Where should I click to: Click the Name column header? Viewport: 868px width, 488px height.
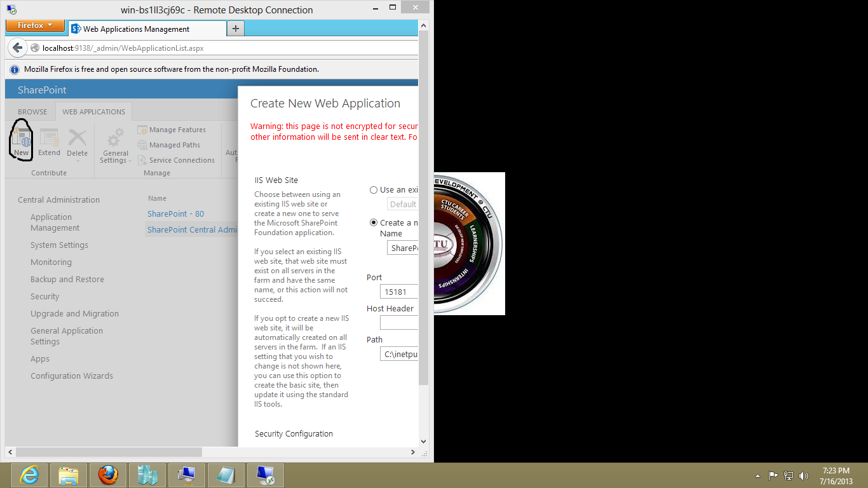coord(157,198)
